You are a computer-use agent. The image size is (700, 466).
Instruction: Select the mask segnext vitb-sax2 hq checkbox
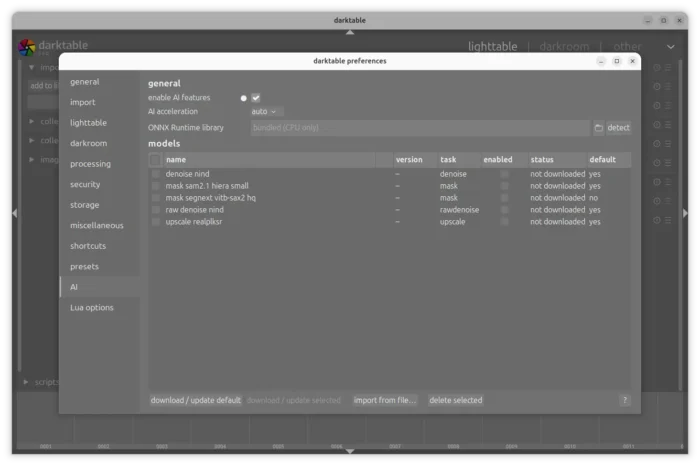pyautogui.click(x=155, y=198)
